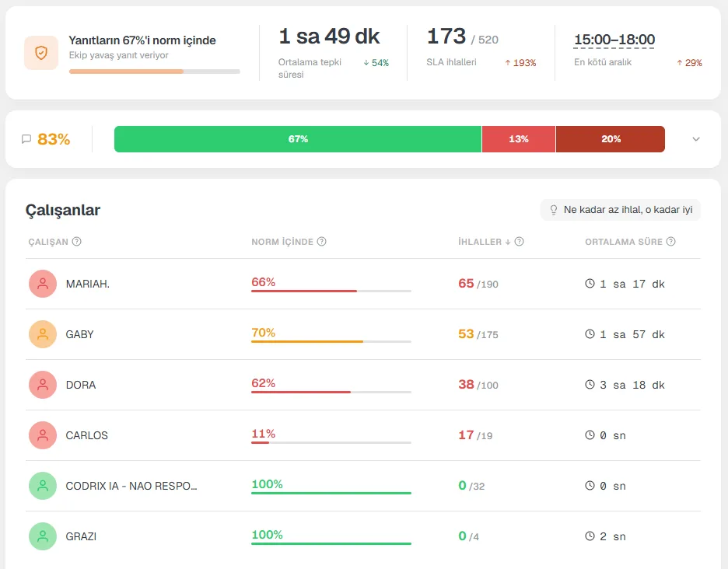Click the green 67% bar segment
The height and width of the screenshot is (569, 728).
pos(298,139)
